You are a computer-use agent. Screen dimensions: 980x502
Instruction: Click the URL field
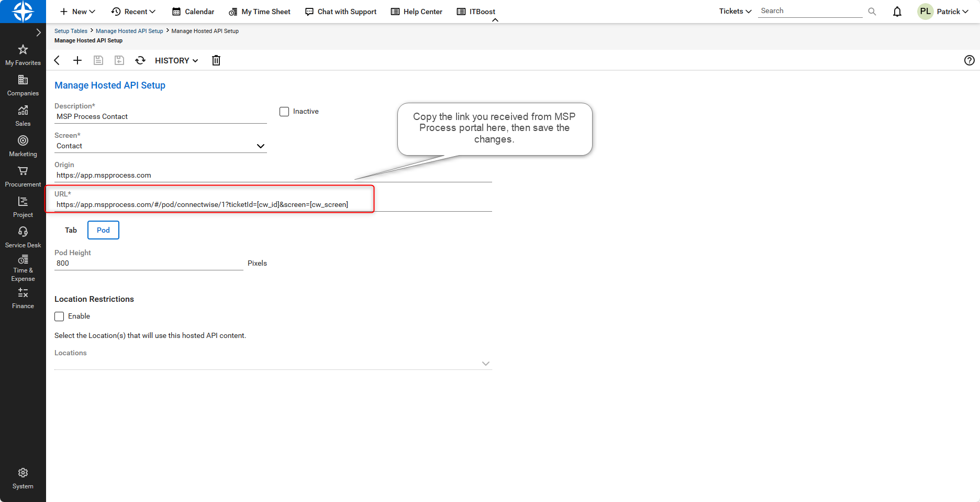pyautogui.click(x=273, y=205)
